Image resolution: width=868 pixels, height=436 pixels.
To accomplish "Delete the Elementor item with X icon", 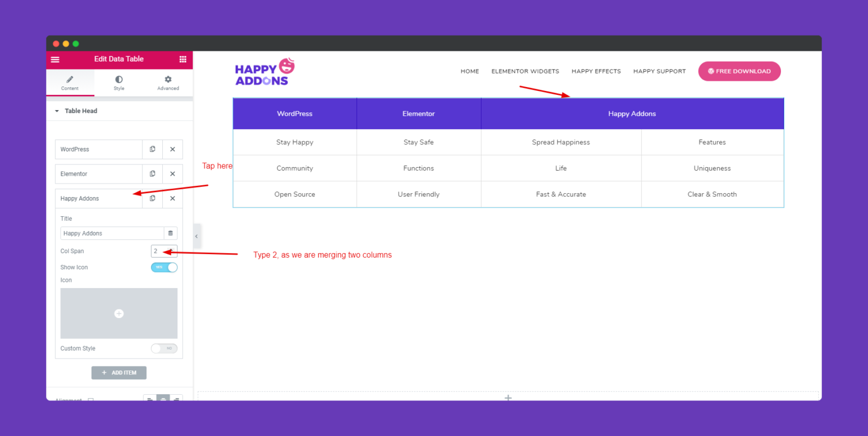I will point(172,174).
